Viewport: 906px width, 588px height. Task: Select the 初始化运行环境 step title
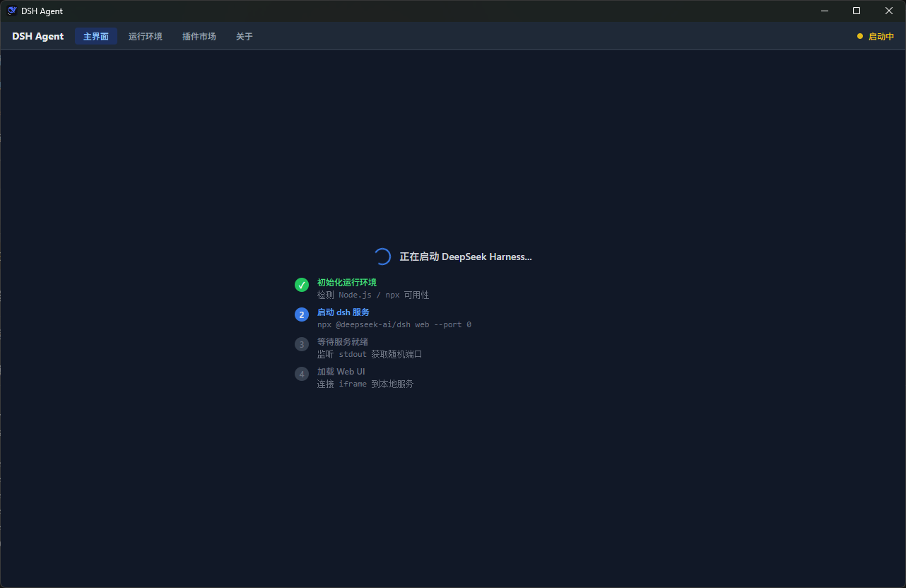tap(347, 282)
